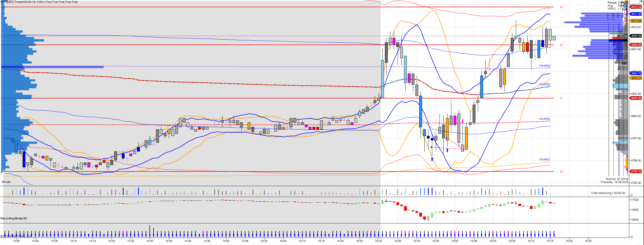The height and width of the screenshot is (245, 644).
Task: Click the 15:45 time axis label
Action: tap(436, 241)
